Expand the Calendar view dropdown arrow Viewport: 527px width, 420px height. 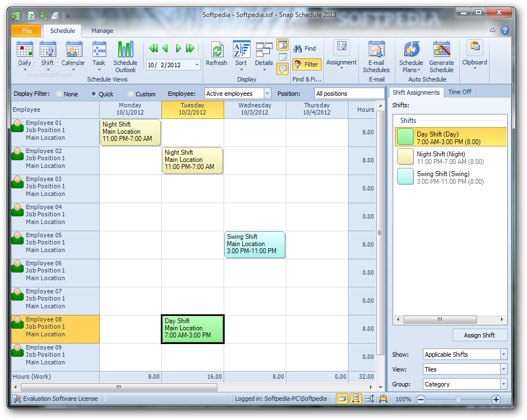(x=74, y=70)
